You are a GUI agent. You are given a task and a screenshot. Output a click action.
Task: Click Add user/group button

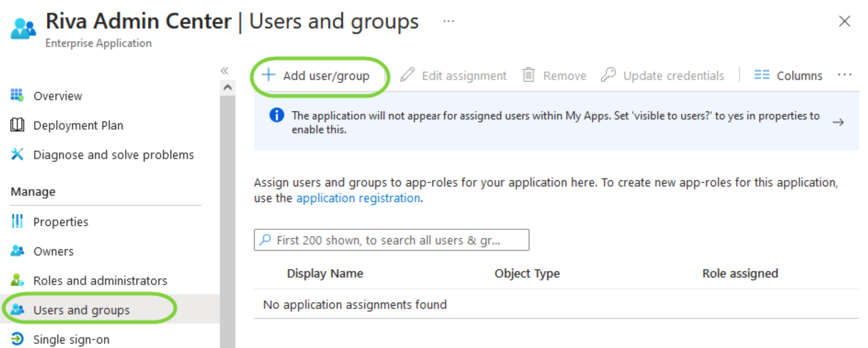point(315,76)
